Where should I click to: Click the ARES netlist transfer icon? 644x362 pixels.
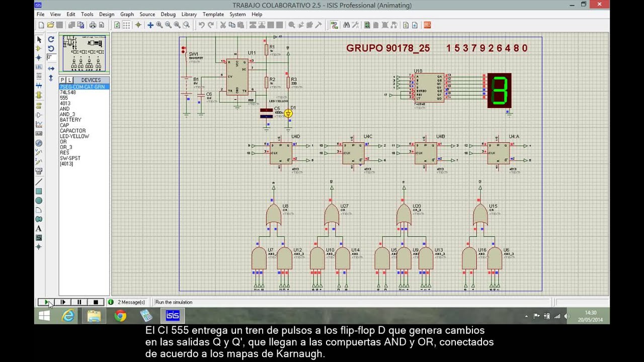click(x=427, y=25)
